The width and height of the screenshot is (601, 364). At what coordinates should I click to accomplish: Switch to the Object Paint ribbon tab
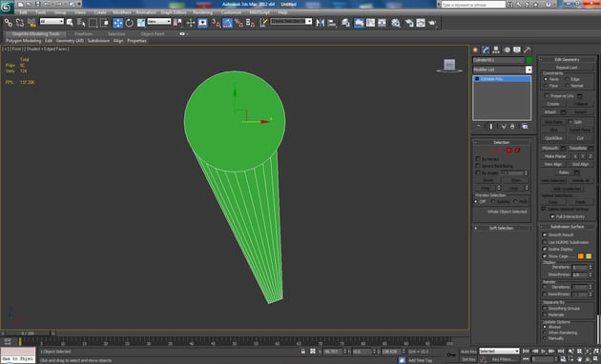coord(153,33)
